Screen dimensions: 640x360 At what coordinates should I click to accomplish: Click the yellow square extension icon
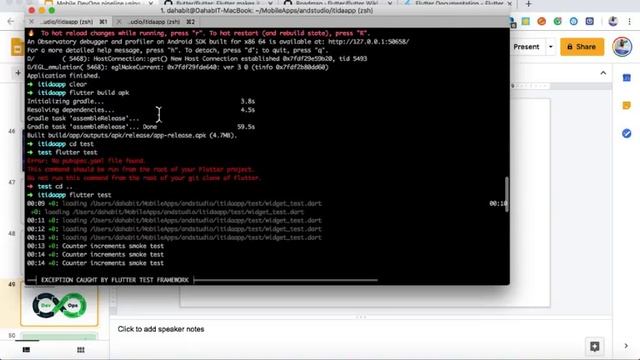526,21
